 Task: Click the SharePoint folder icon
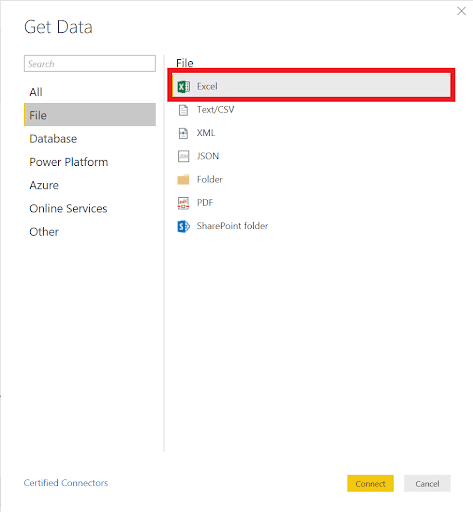tap(183, 226)
